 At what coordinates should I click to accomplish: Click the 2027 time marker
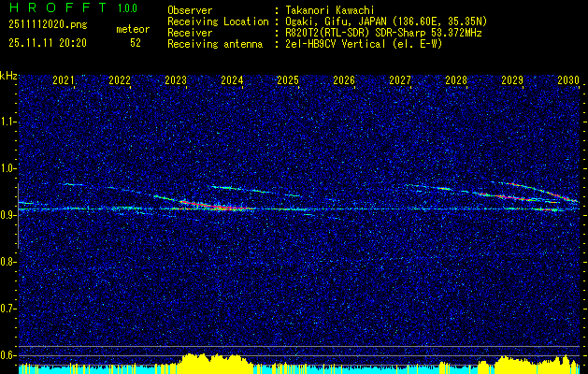pos(400,80)
